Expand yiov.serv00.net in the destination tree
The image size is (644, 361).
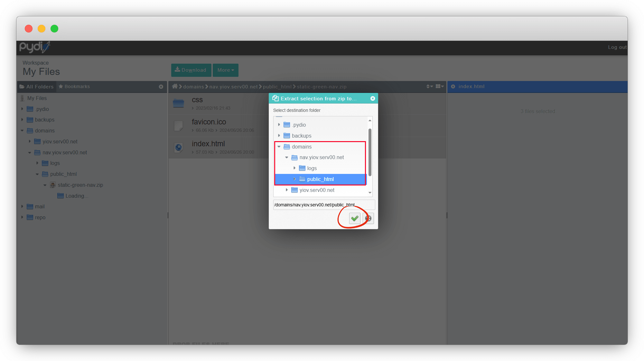(x=287, y=190)
